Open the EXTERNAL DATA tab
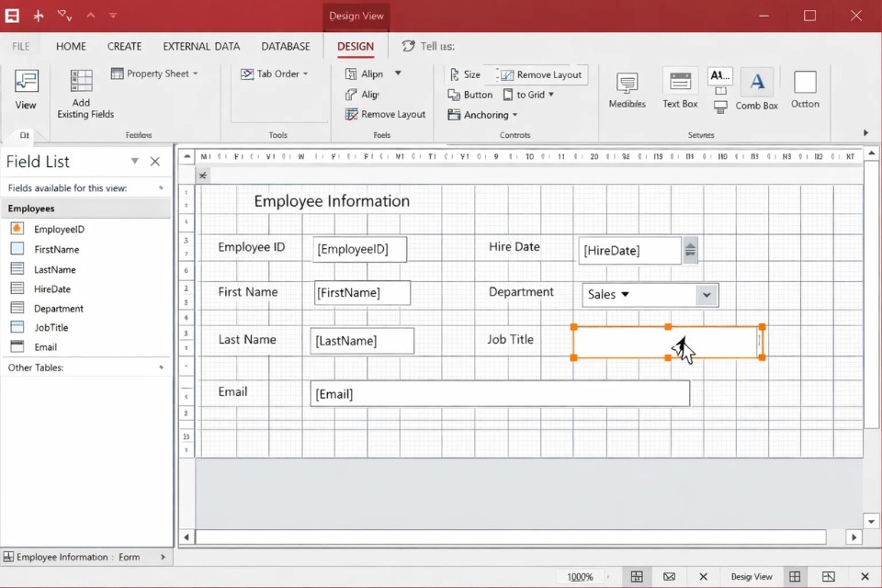The image size is (882, 588). point(201,46)
